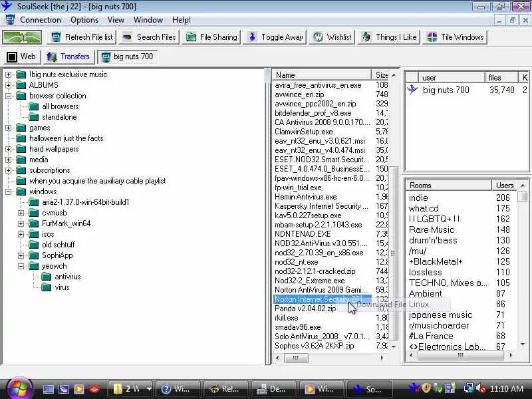Open the Window menu

point(148,20)
